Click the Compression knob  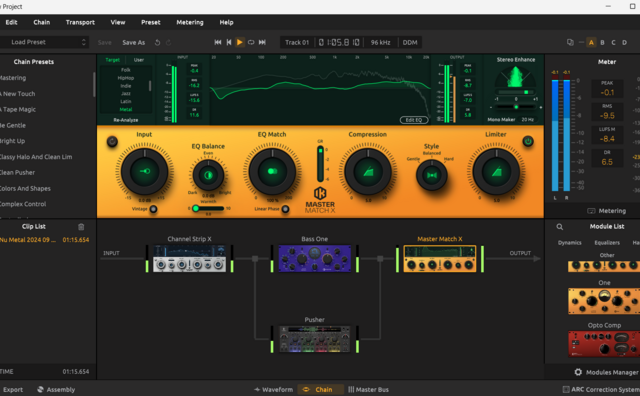tap(368, 171)
